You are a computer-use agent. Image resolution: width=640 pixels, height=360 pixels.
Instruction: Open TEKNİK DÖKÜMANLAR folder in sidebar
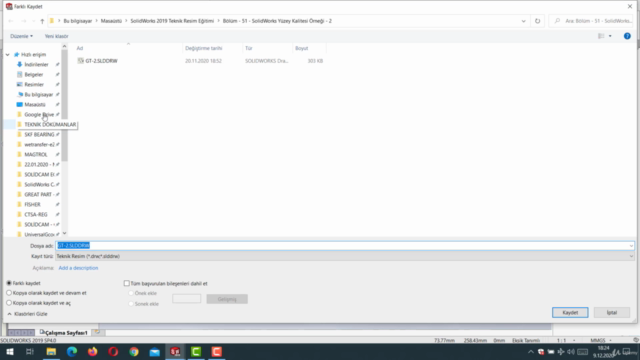[x=50, y=124]
